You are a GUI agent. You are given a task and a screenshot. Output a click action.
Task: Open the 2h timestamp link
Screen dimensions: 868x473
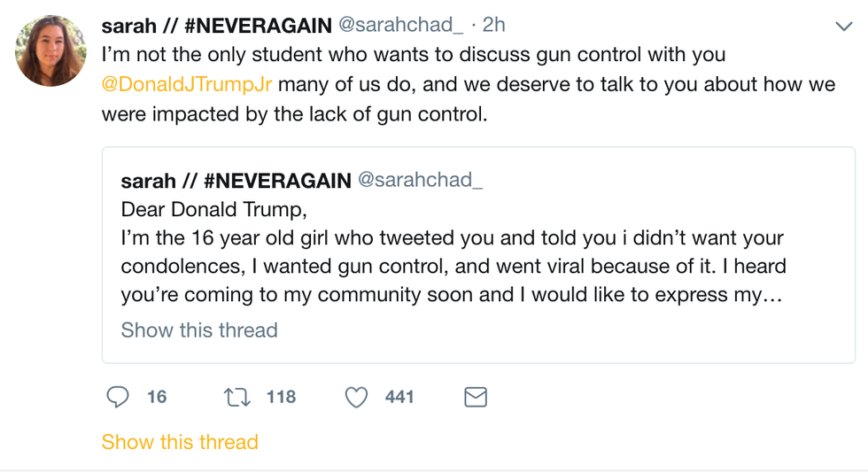[x=494, y=24]
